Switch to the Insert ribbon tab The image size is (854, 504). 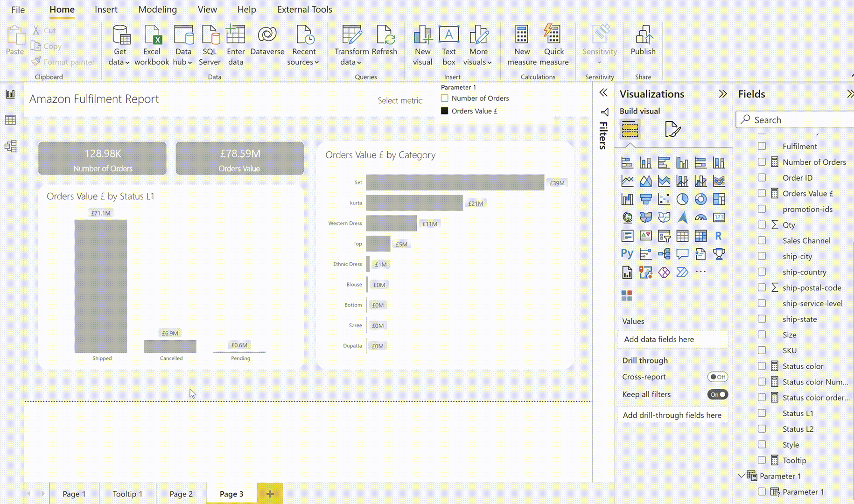(x=106, y=9)
